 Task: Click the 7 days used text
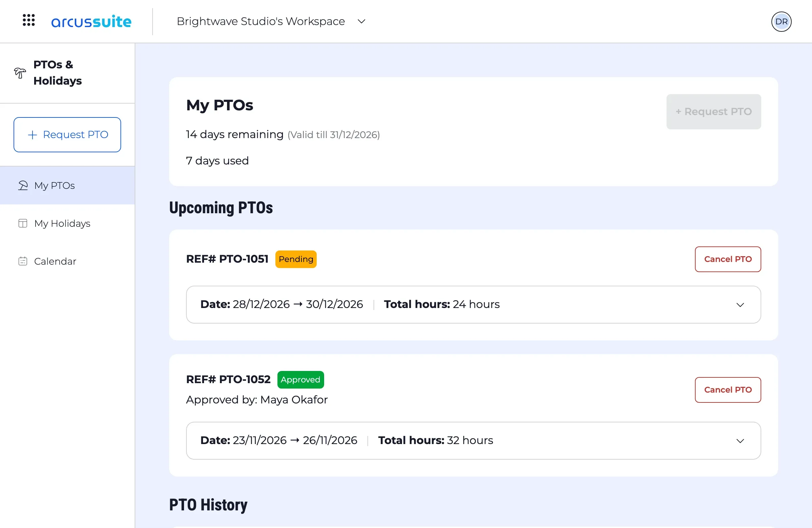pos(217,161)
